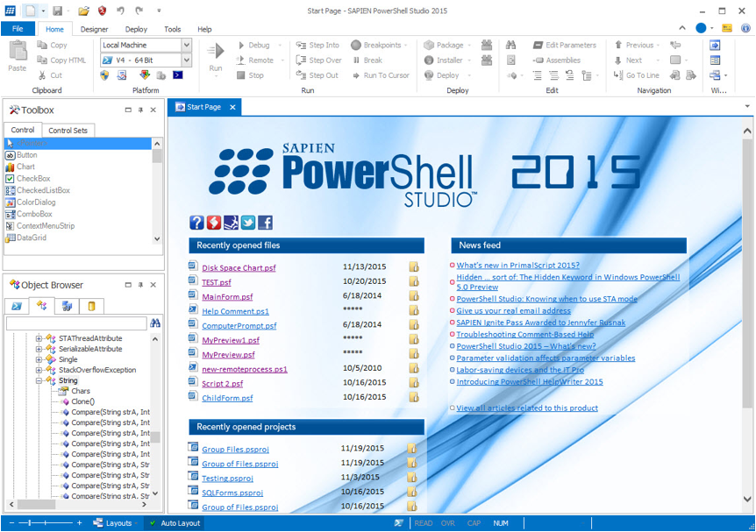The height and width of the screenshot is (532, 756).
Task: Click the binoculars search icon in Object Browser
Action: click(x=155, y=323)
